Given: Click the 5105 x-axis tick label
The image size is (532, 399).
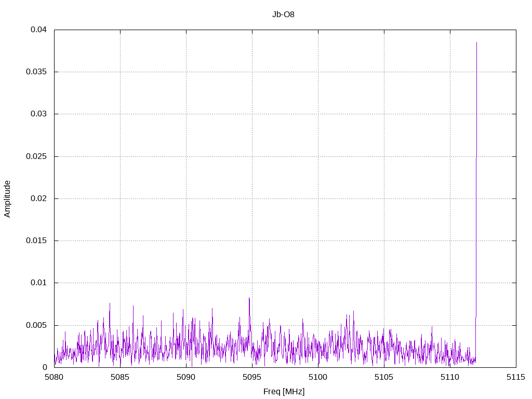Looking at the screenshot, I should click(x=384, y=377).
